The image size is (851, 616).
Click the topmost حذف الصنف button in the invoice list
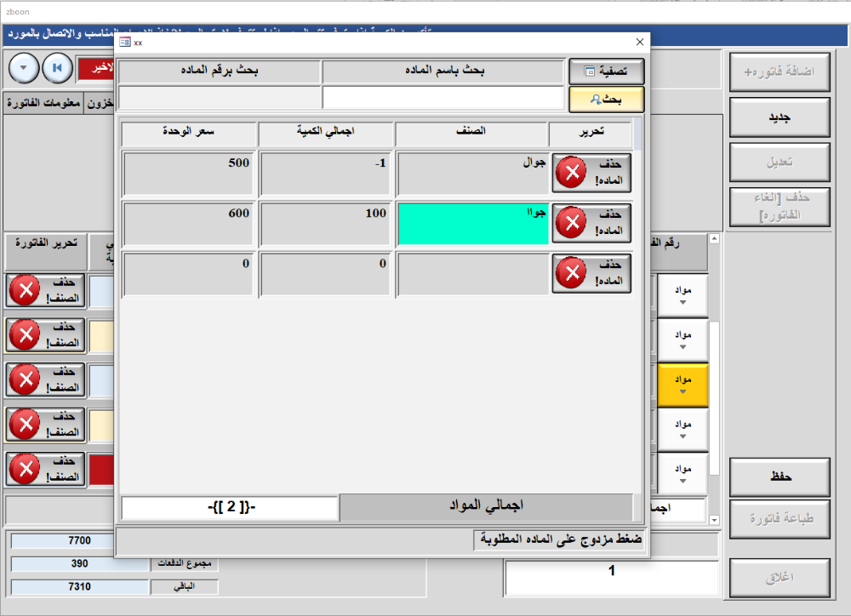[x=47, y=289]
